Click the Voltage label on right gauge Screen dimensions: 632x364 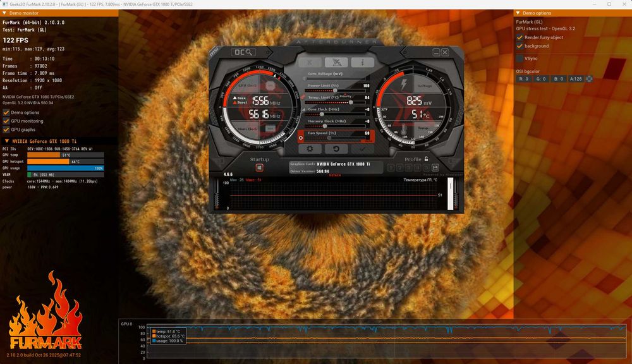pos(425,86)
